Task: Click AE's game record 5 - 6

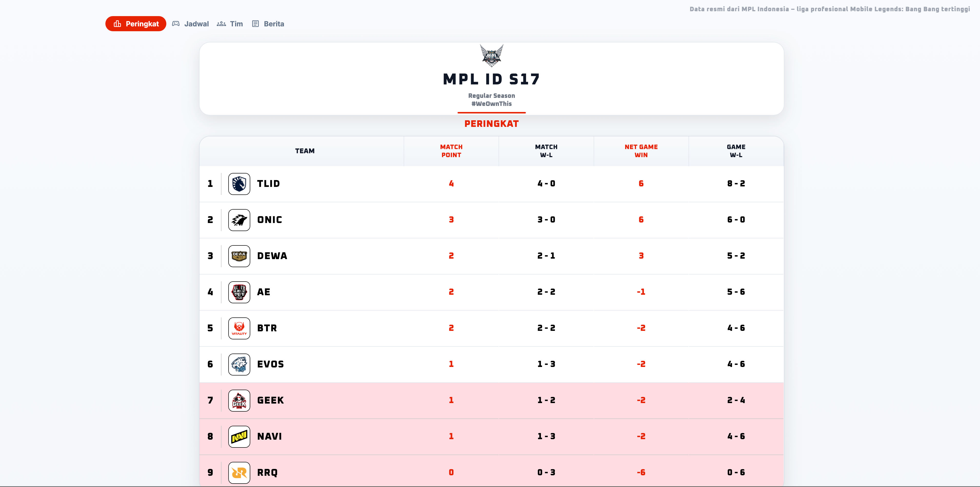Action: 736,292
